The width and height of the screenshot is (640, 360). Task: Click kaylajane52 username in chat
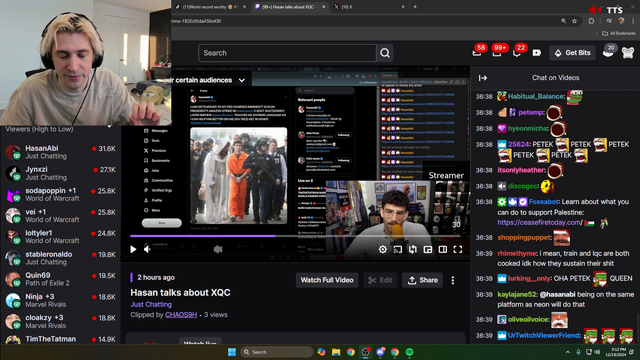[x=517, y=295]
